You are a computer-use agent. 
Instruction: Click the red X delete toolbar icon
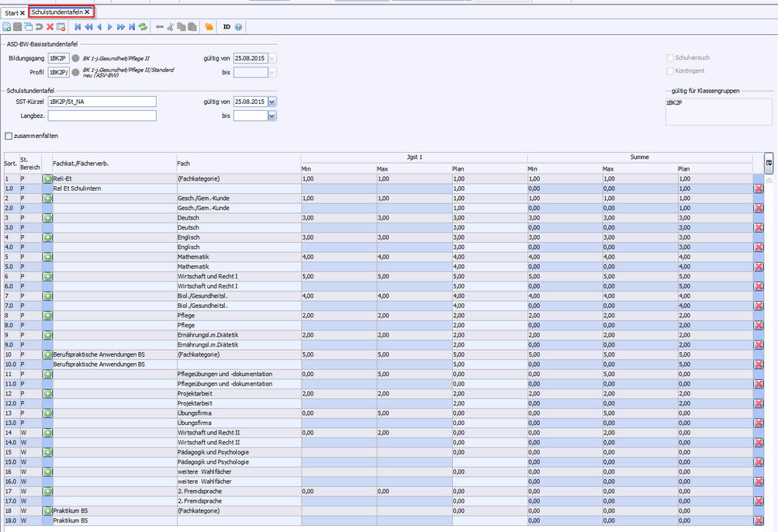(50, 27)
